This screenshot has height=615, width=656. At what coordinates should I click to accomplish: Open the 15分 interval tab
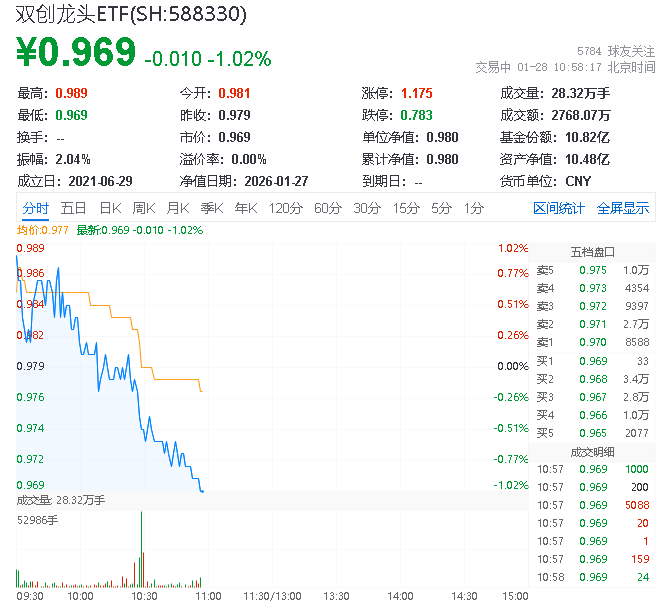click(406, 208)
